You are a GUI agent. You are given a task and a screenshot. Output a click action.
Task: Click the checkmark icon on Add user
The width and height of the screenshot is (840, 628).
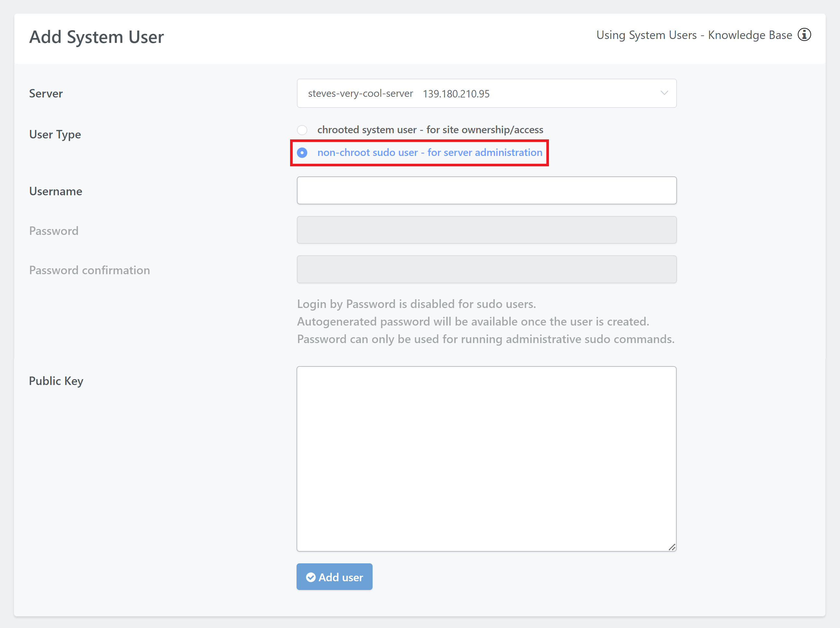click(311, 577)
